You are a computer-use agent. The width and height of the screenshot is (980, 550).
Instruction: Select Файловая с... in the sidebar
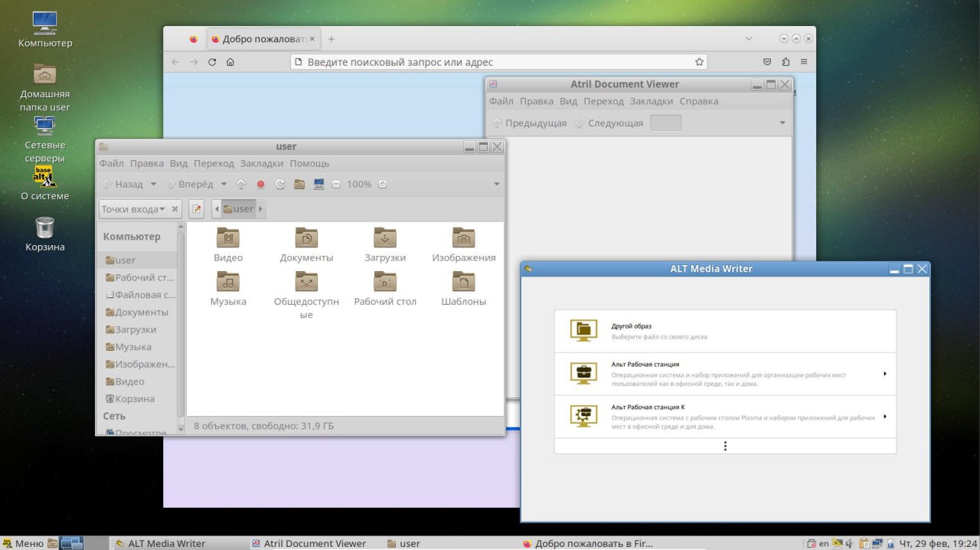click(141, 295)
